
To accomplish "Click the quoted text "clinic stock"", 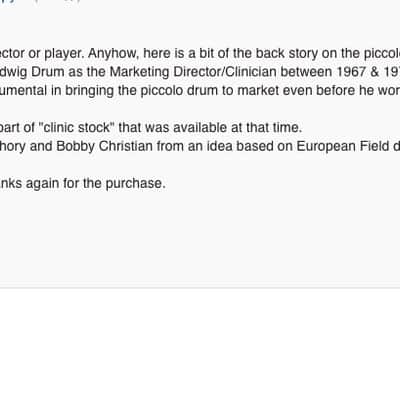I will point(77,127).
